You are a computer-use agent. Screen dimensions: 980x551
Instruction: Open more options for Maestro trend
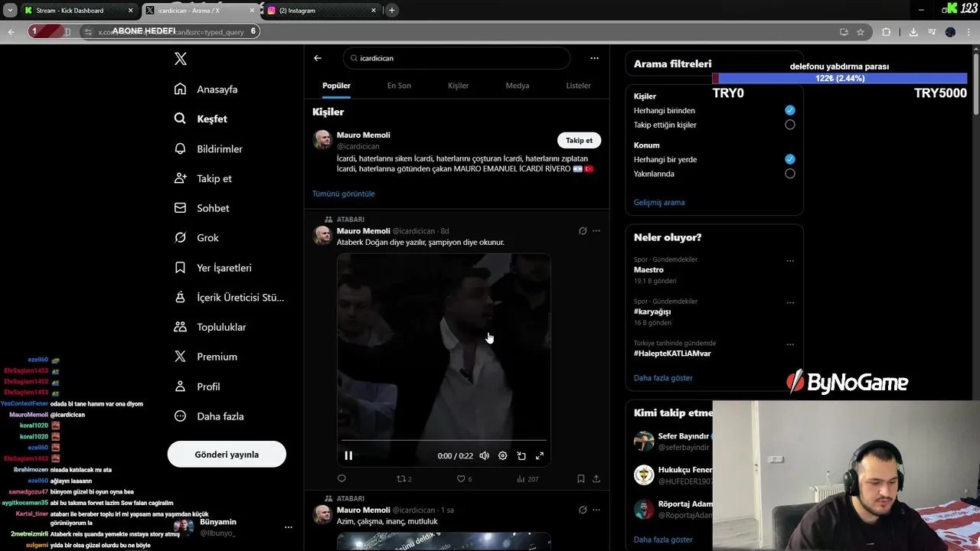pos(790,261)
